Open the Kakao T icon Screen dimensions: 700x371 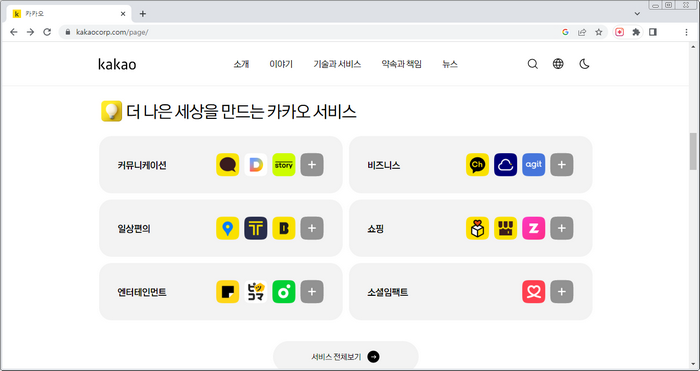coord(256,228)
